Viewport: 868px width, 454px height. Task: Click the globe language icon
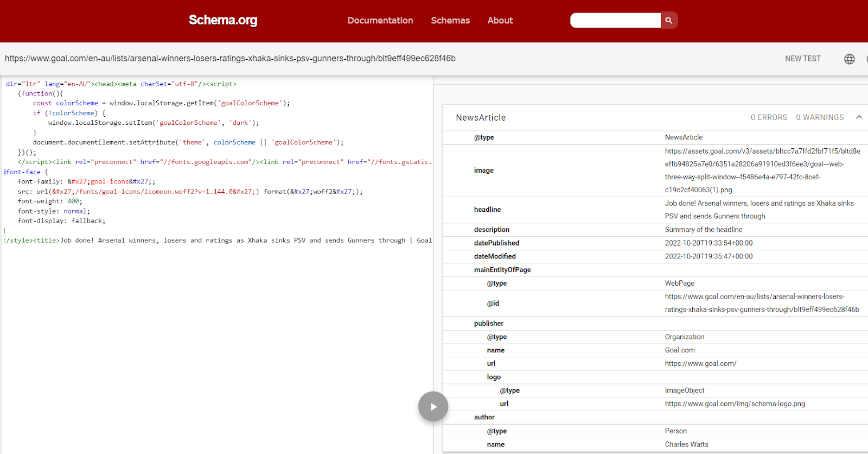point(849,59)
